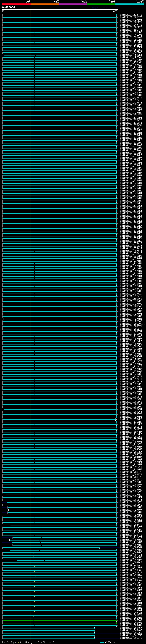Select subject label UniRef100_B7SYP6
This screenshot has height=644, width=146.
[x=131, y=118]
